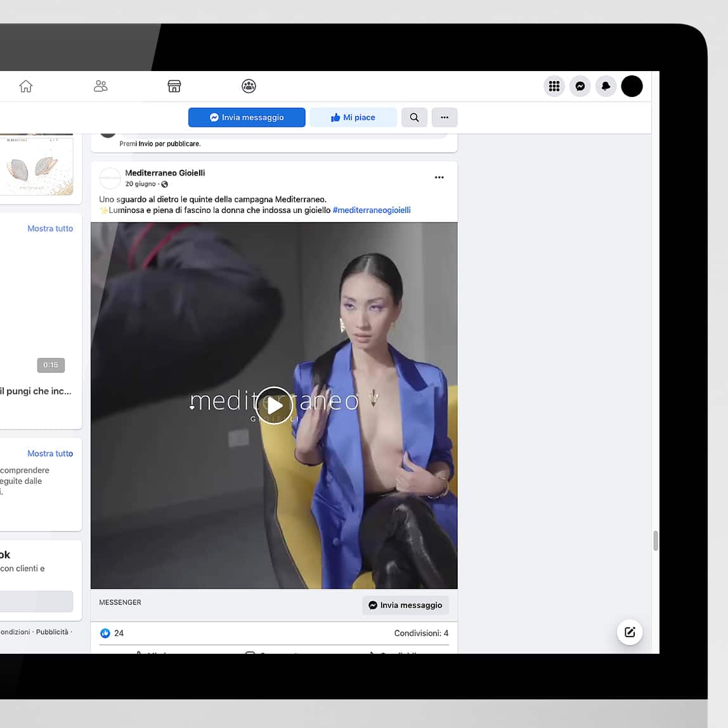Click the Mediterraneo Gioielli page name
This screenshot has width=728, height=728.
point(165,172)
